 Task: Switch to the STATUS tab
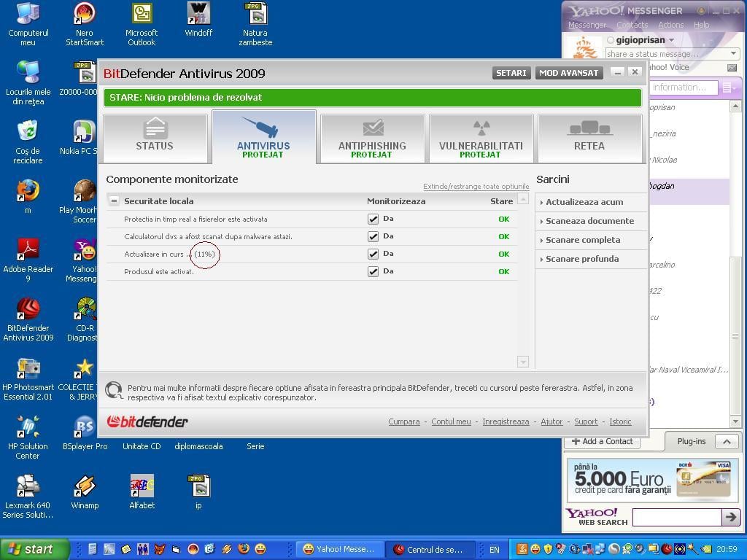tap(155, 139)
